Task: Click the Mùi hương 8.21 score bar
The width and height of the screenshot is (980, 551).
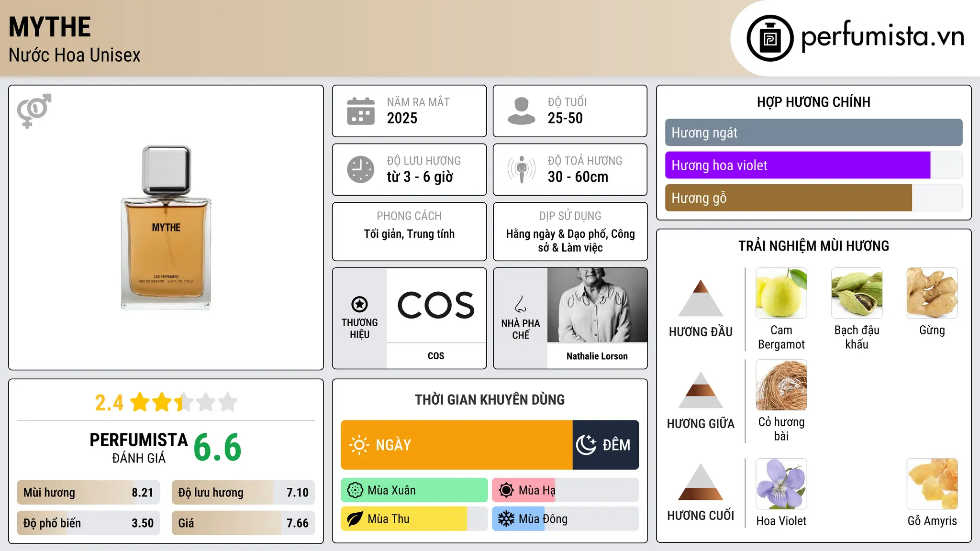Action: 89,493
